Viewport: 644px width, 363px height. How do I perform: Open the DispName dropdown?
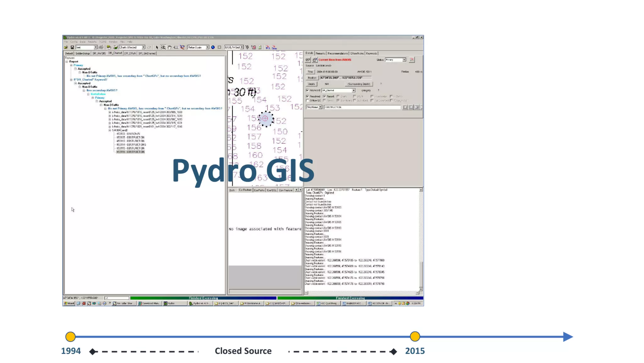point(320,107)
